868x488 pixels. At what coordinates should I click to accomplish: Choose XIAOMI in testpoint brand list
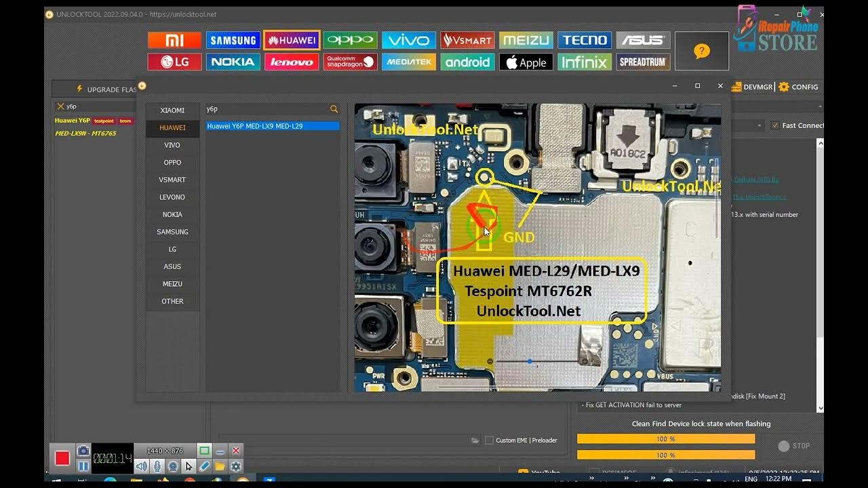pos(172,110)
